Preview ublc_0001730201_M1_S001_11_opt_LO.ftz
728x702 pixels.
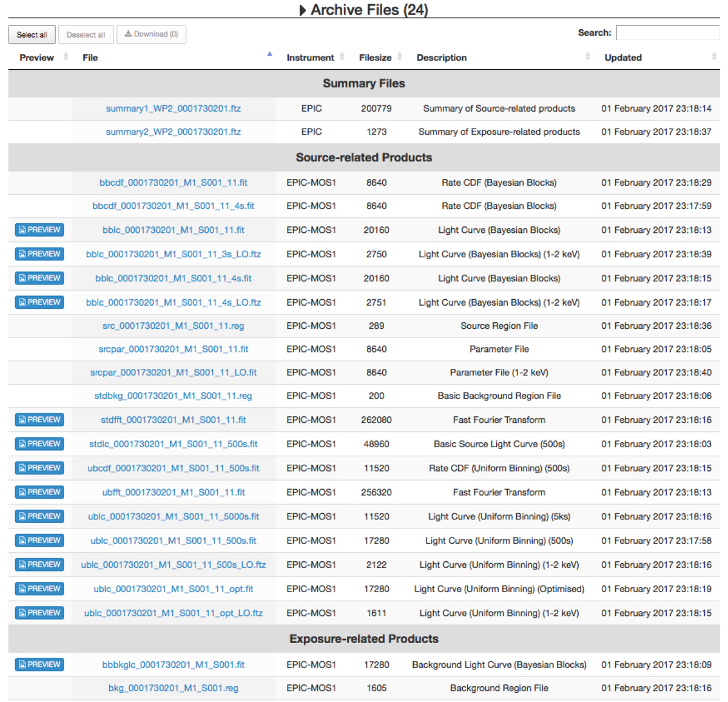click(x=39, y=613)
